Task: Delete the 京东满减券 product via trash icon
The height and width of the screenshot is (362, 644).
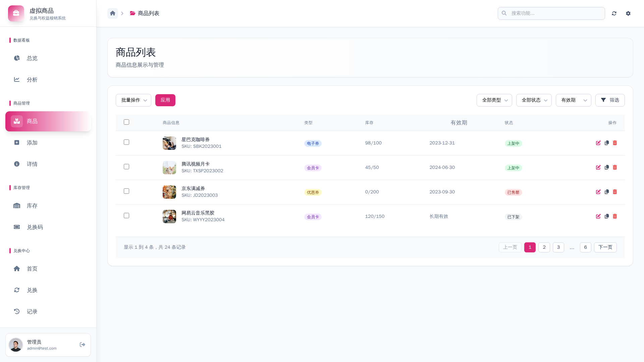Action: pyautogui.click(x=615, y=192)
